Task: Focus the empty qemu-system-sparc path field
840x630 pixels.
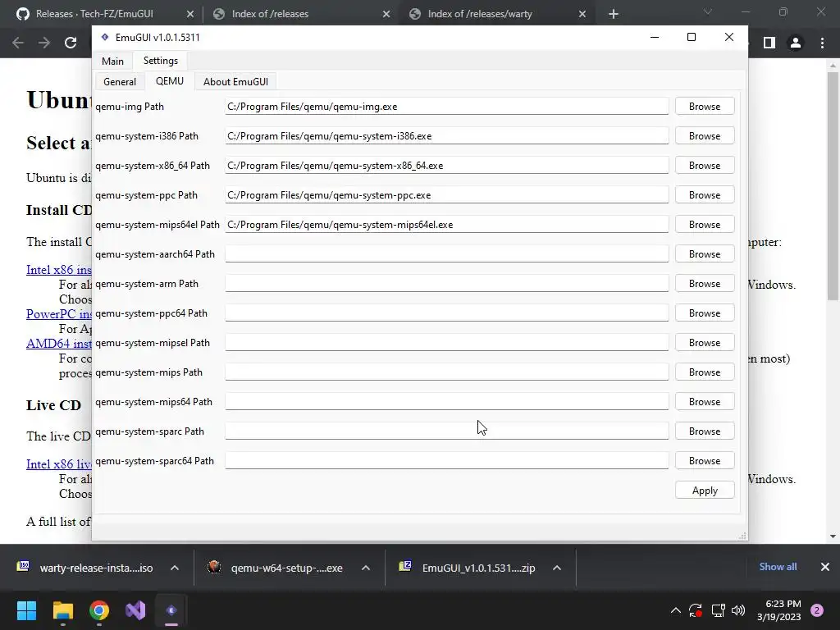Action: 447,431
